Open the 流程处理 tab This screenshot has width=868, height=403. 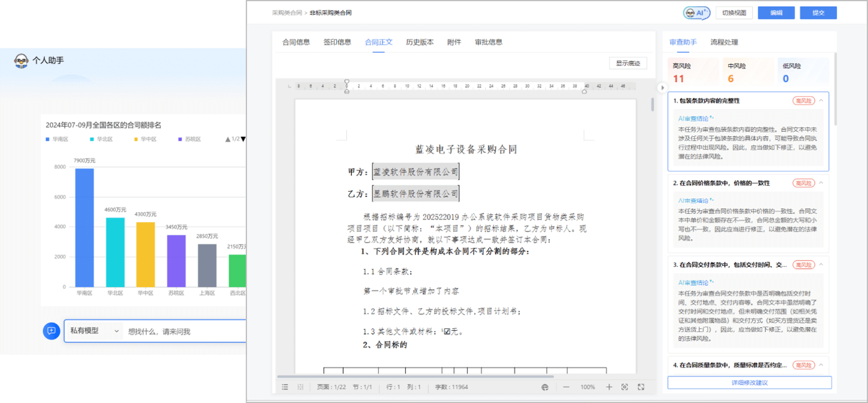click(x=724, y=42)
